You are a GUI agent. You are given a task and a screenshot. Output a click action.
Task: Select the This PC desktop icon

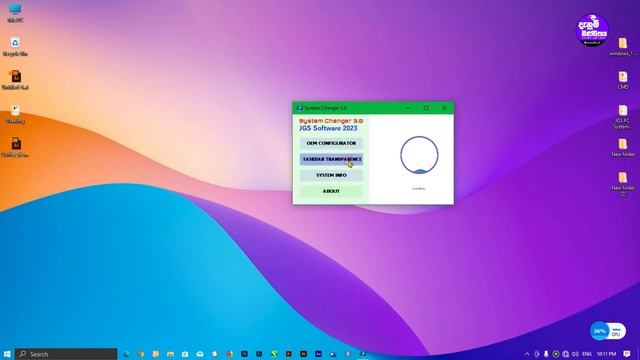tap(15, 12)
